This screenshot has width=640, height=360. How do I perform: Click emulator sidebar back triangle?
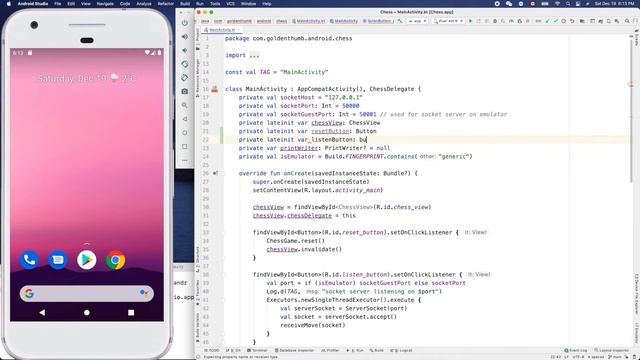185,119
